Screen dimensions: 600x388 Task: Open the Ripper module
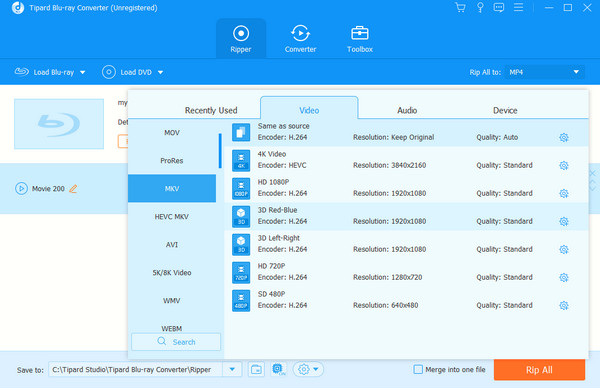pos(241,39)
